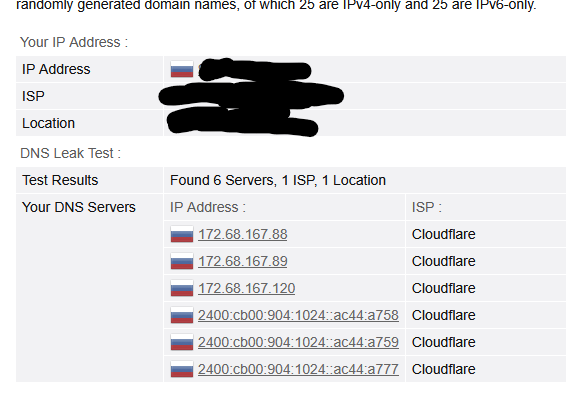Open DNS server link 172.68.167.88
566x396 pixels.
[x=243, y=234]
